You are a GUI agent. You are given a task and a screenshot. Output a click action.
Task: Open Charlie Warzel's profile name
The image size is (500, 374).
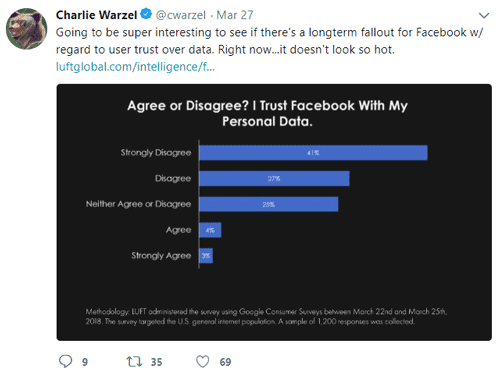(x=96, y=15)
